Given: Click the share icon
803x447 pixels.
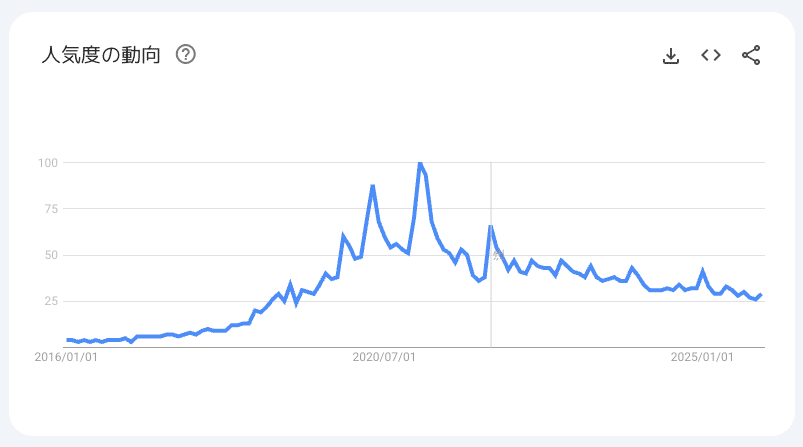Looking at the screenshot, I should click(x=751, y=55).
